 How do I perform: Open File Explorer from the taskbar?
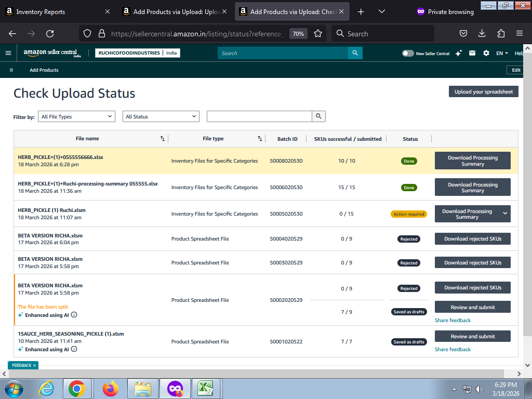(x=143, y=389)
